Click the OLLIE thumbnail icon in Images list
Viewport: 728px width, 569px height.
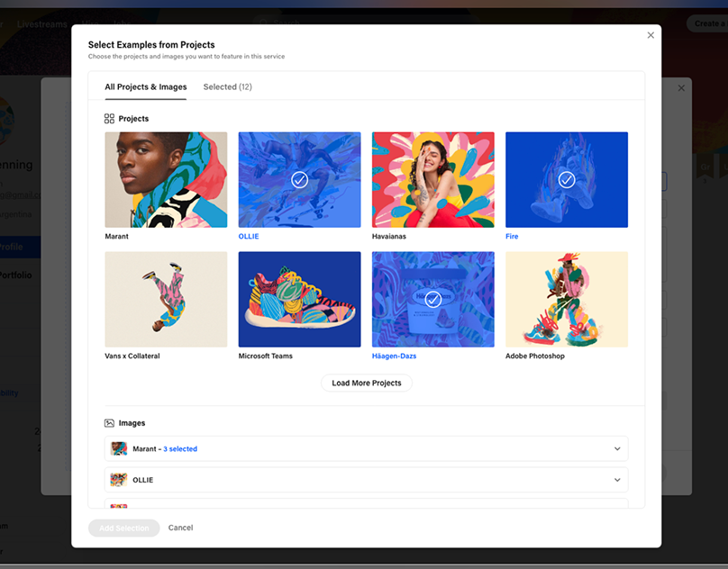coord(119,479)
